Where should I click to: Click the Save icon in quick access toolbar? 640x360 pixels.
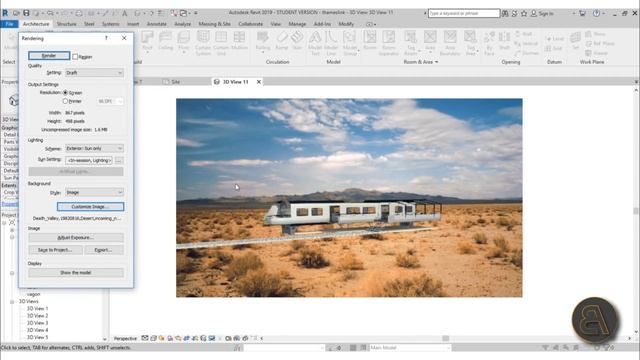tap(26, 13)
